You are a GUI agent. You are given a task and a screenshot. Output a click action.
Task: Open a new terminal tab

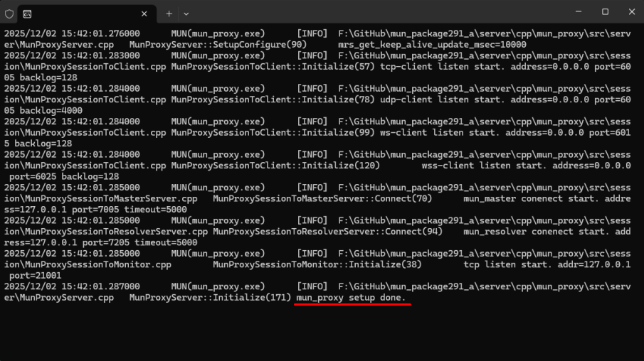[169, 14]
